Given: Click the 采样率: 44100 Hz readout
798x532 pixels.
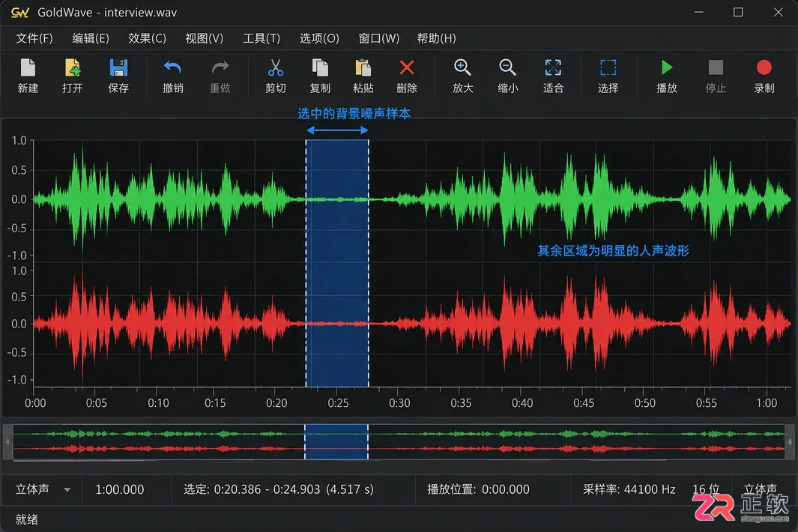Looking at the screenshot, I should pos(629,490).
